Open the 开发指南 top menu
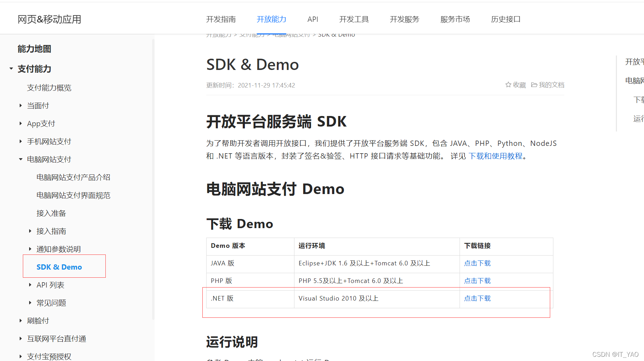644x361 pixels. tap(221, 19)
